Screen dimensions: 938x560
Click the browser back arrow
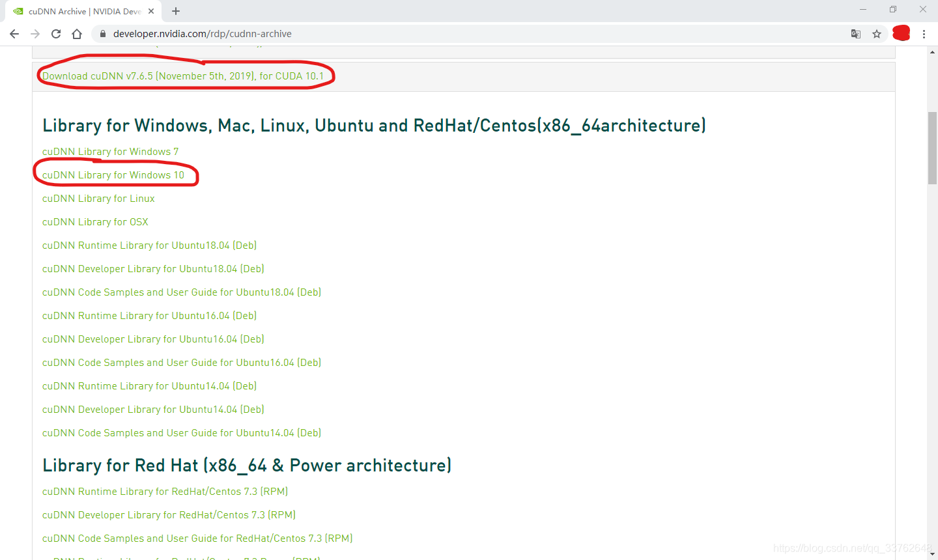pos(14,34)
